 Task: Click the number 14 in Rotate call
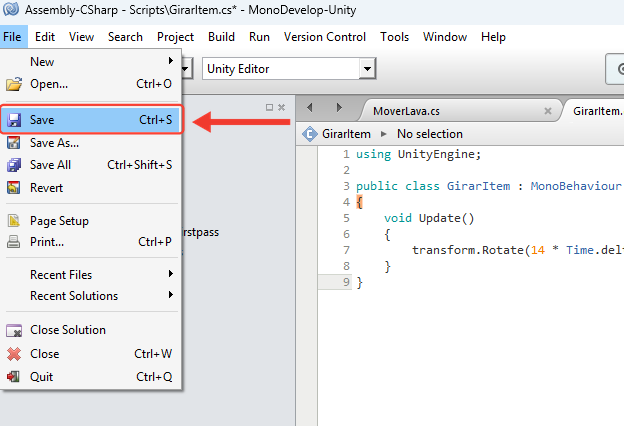coord(538,250)
